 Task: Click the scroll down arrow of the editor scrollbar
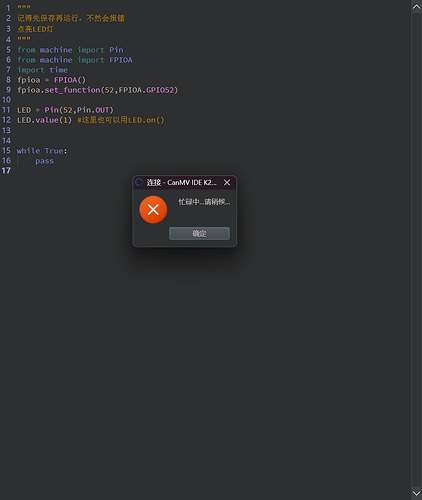pos(416,493)
